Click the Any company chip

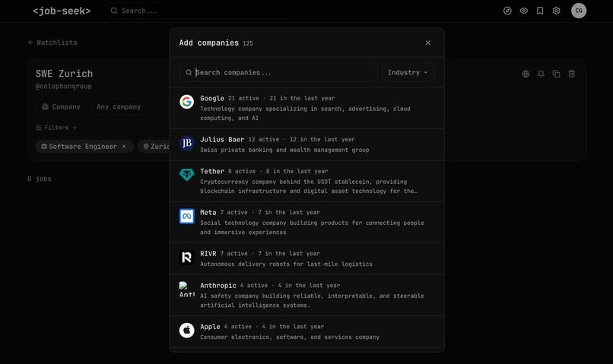[x=119, y=106]
